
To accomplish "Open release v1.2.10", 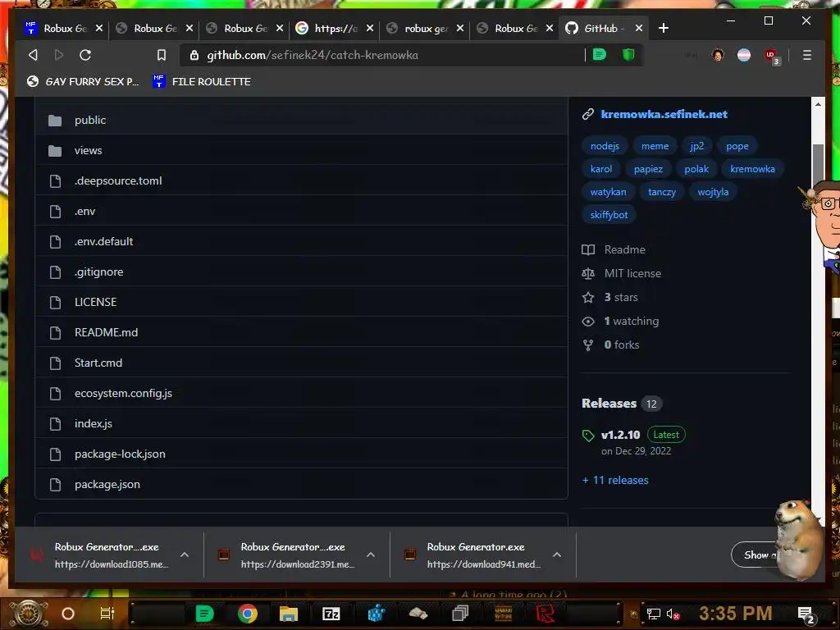I will coord(620,435).
